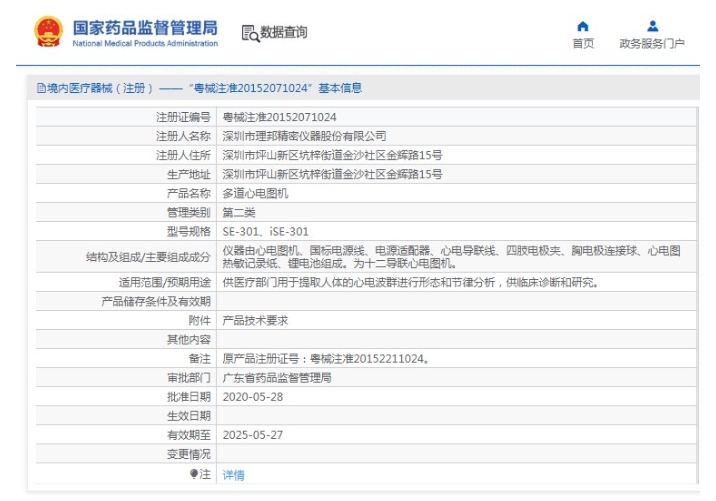Click the 产品技术要求 attachment text
Viewport: 716px width, 501px height.
(255, 321)
